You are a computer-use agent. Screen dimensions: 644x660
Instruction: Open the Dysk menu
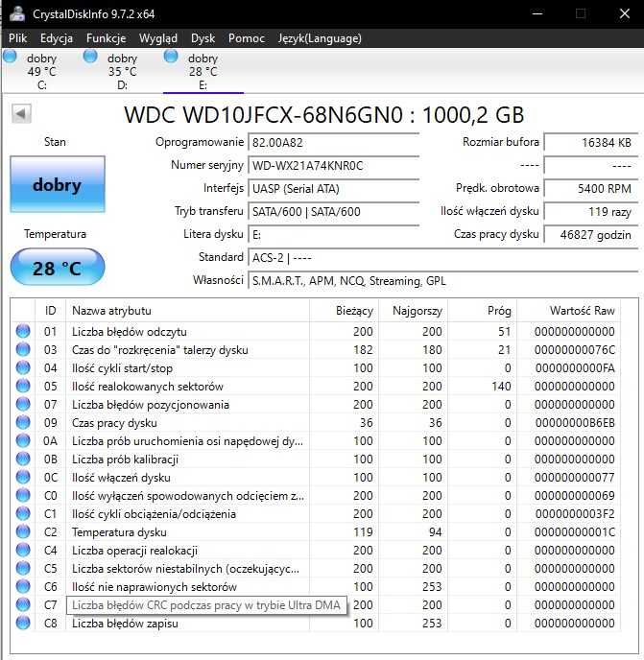coord(203,38)
